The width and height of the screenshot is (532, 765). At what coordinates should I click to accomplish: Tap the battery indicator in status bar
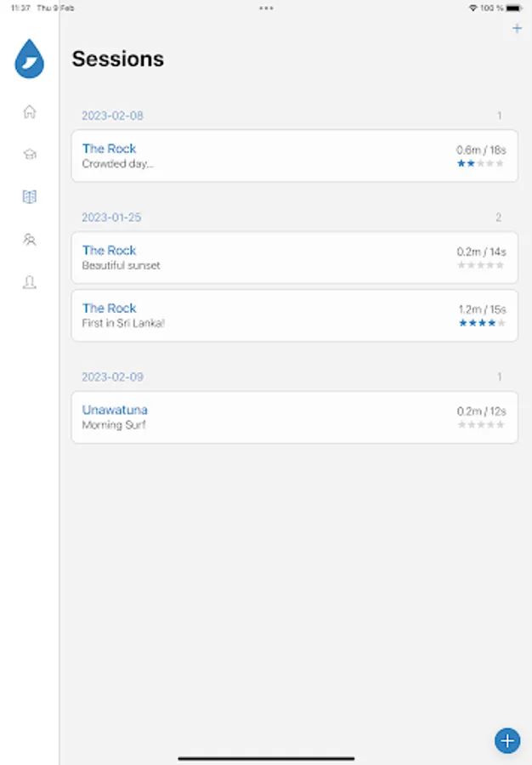click(518, 8)
